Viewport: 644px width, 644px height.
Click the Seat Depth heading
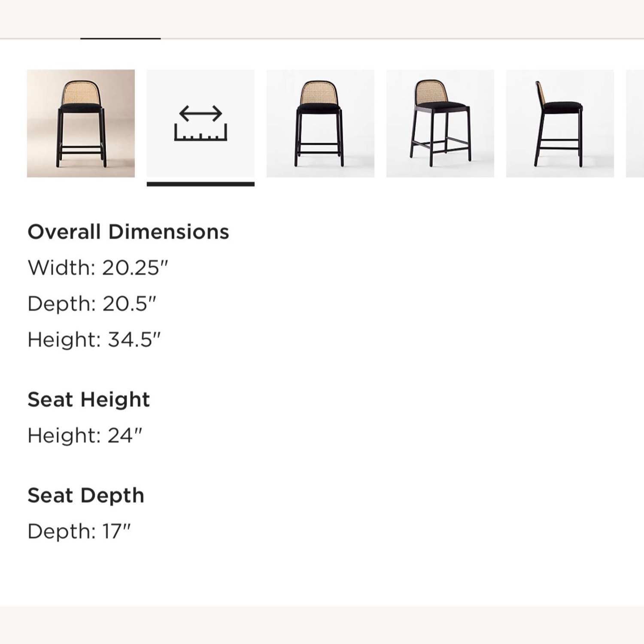(86, 495)
